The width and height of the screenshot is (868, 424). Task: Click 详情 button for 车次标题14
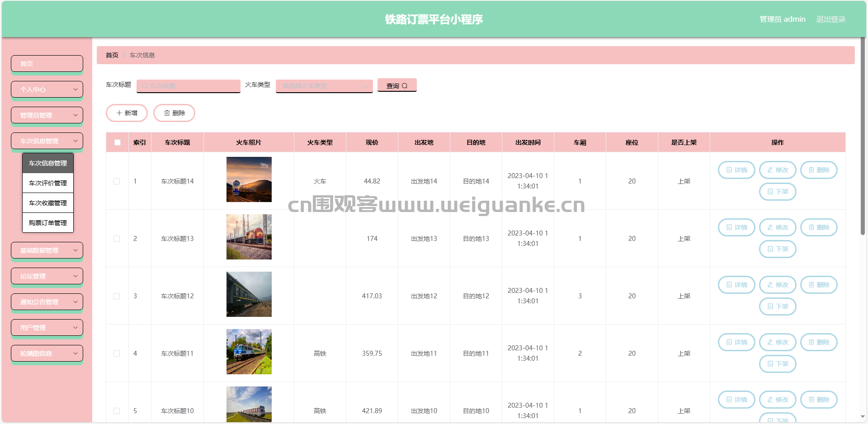[x=736, y=170]
